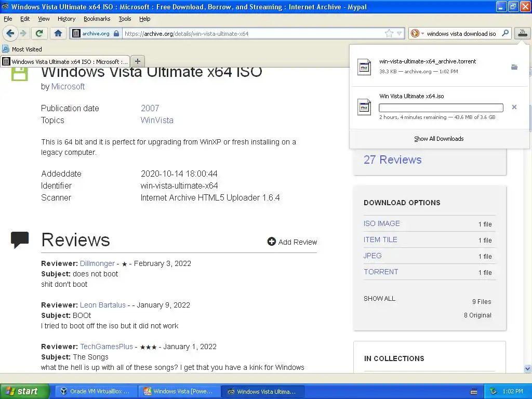
Task: Open the Edit menu
Action: (x=25, y=19)
